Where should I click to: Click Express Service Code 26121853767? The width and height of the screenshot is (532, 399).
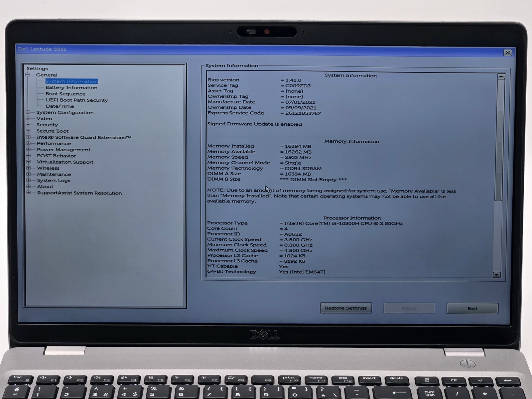(x=303, y=113)
